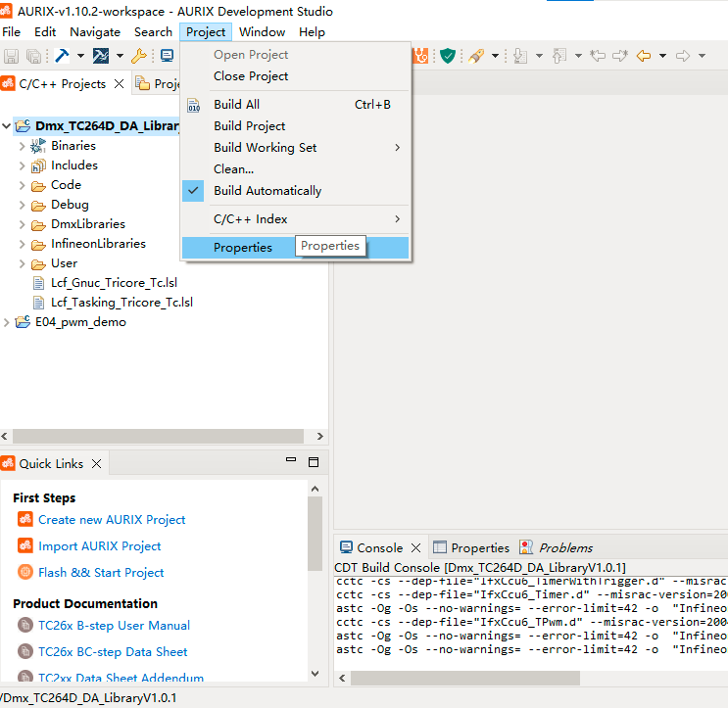This screenshot has width=728, height=708.
Task: Open the Forward history dropdown arrow
Action: (x=702, y=56)
